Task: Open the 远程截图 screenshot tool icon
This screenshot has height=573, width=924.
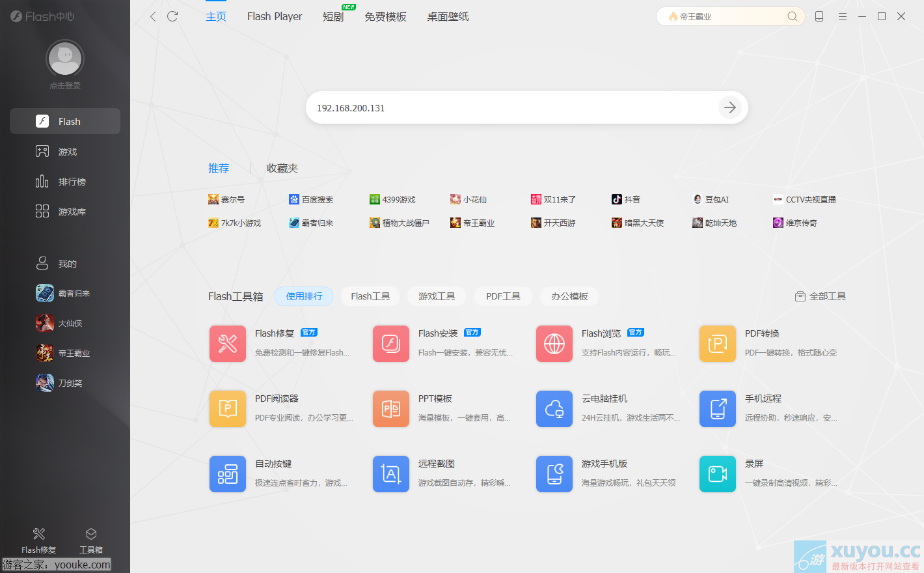Action: [391, 474]
